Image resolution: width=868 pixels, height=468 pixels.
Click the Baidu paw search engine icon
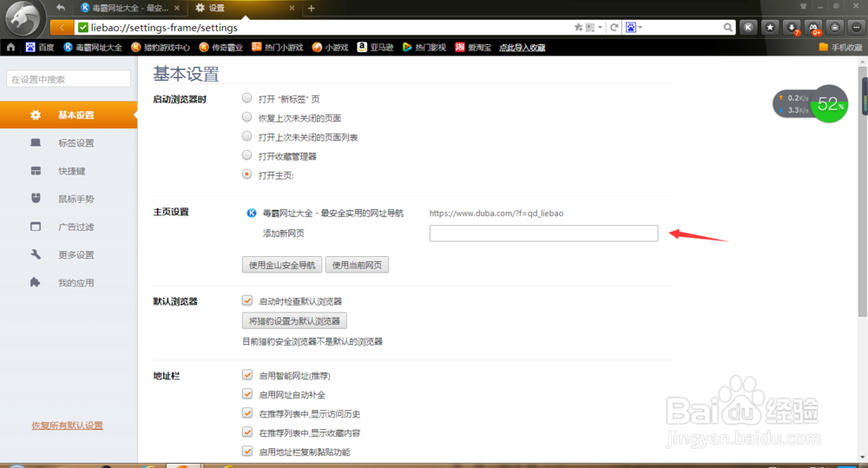[630, 27]
